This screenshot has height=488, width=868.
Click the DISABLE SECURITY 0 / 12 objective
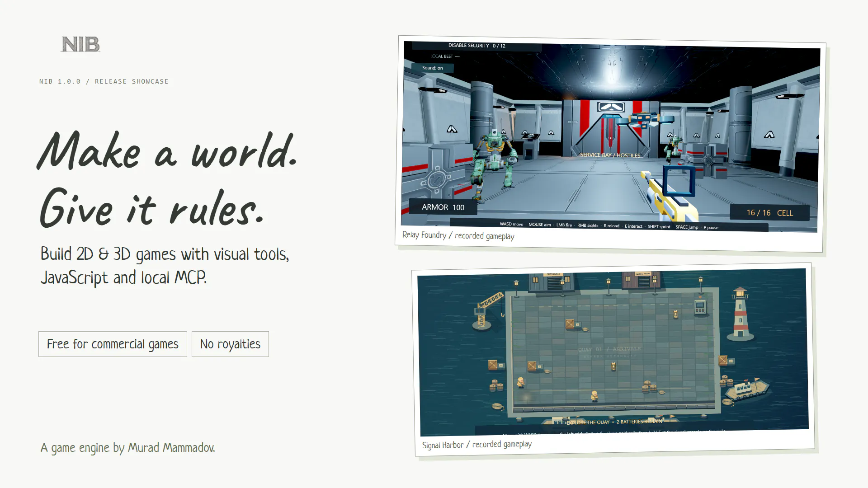pos(476,46)
